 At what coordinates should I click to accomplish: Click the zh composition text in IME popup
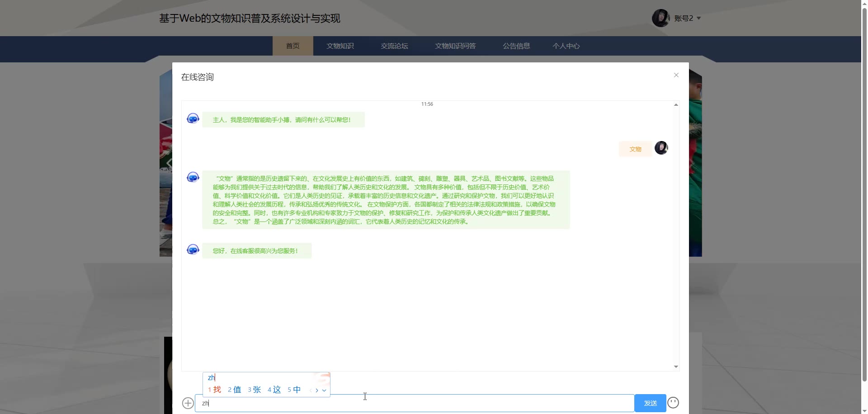(x=211, y=377)
